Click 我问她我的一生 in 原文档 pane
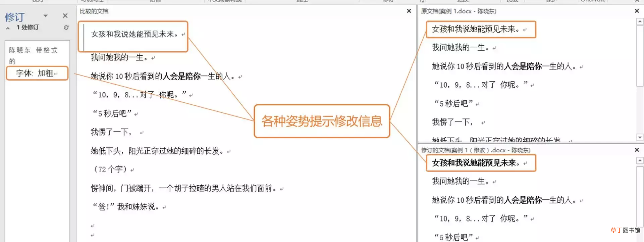The width and height of the screenshot is (644, 242). [461, 47]
